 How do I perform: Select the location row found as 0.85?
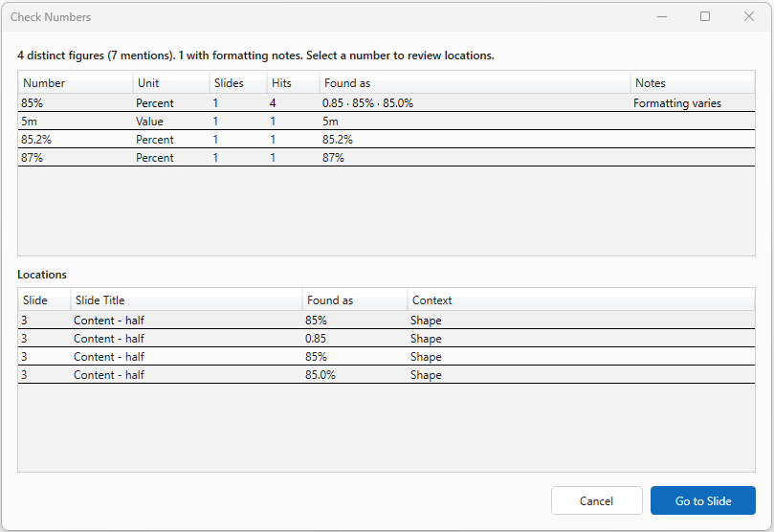click(387, 338)
